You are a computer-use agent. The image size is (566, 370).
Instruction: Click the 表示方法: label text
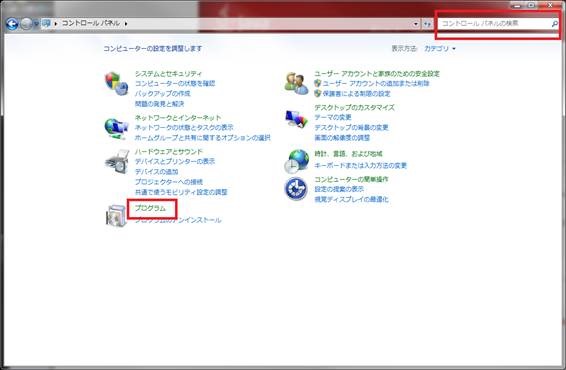[x=404, y=48]
